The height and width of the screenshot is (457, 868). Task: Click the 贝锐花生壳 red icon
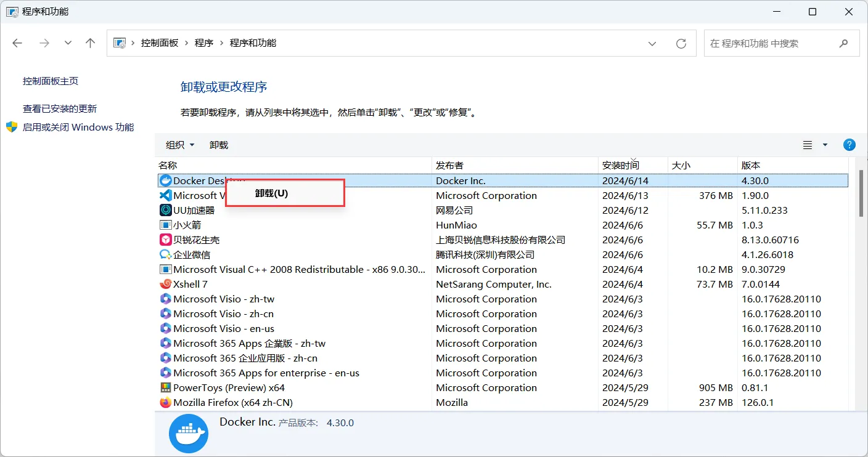click(x=165, y=240)
